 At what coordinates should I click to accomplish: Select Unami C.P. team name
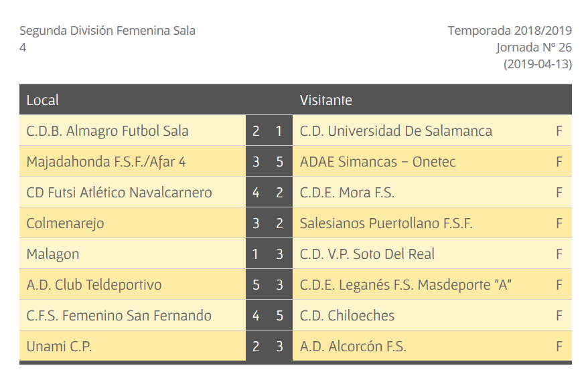click(x=59, y=347)
